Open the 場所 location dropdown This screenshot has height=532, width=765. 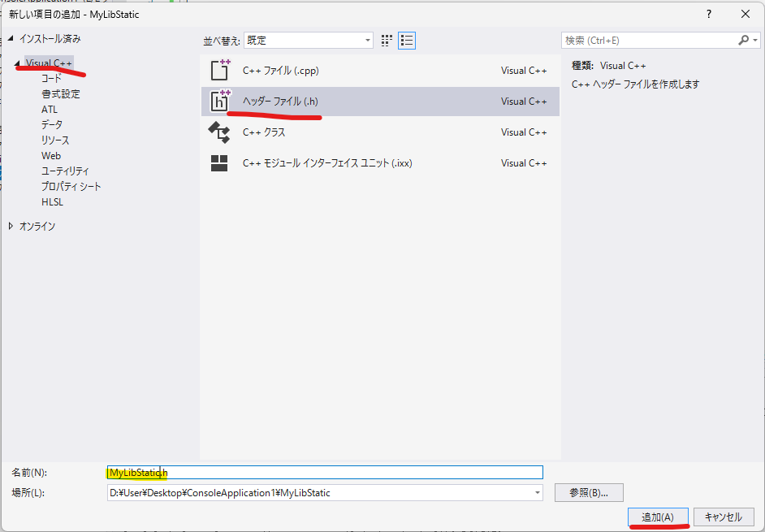pos(537,492)
